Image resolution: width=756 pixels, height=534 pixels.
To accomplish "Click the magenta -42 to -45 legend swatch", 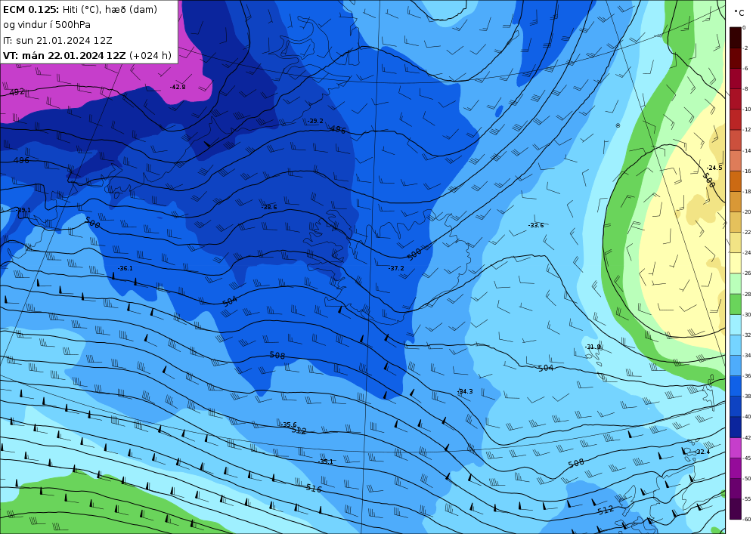I will (x=736, y=448).
